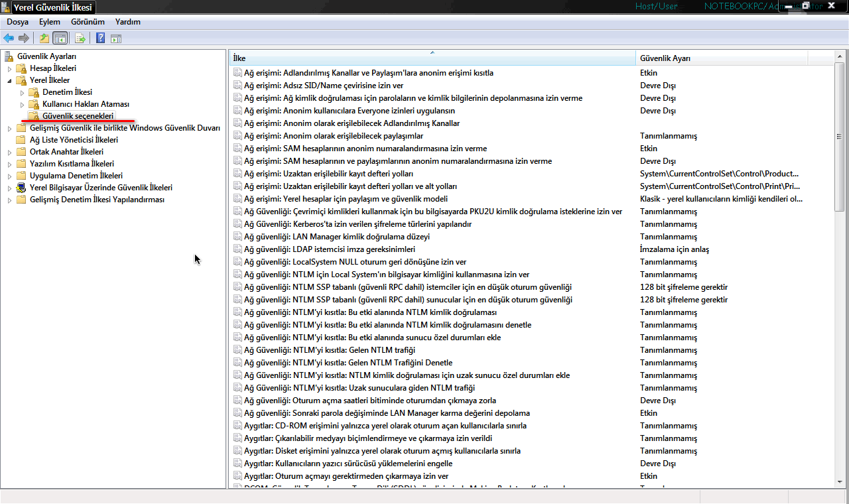Expand Yerel Bilgisayar Üzerinde Güvenlik İlkeleri arrow
This screenshot has width=849, height=504.
[x=9, y=188]
